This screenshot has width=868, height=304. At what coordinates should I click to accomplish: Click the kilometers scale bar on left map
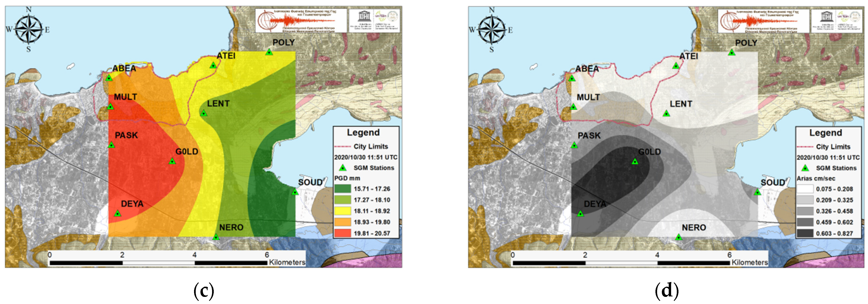(158, 262)
